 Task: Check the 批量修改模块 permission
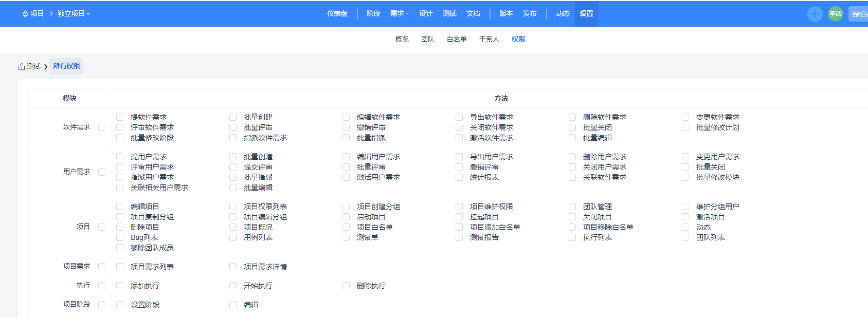coord(685,177)
